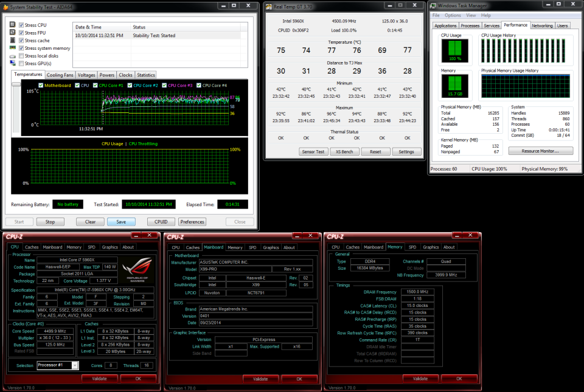Toggle CPU Core #1 graph checkbox
This screenshot has width=584, height=392.
click(96, 85)
